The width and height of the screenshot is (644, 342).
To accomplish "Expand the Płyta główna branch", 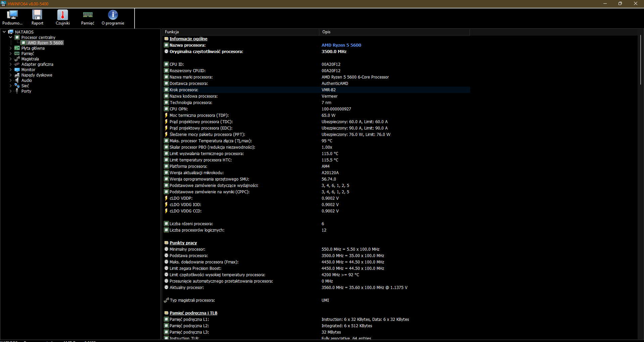I will 10,48.
